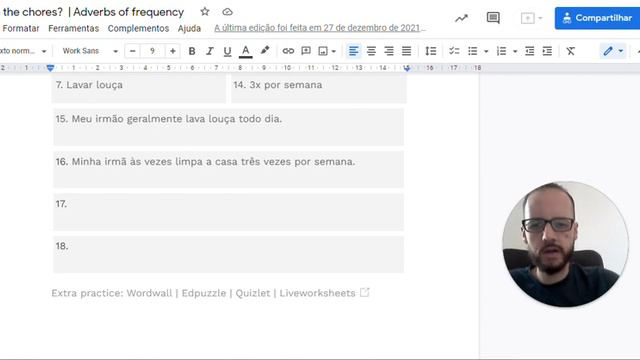Screen dimensions: 640x360
Task: Insert a checklist
Action: click(x=454, y=51)
